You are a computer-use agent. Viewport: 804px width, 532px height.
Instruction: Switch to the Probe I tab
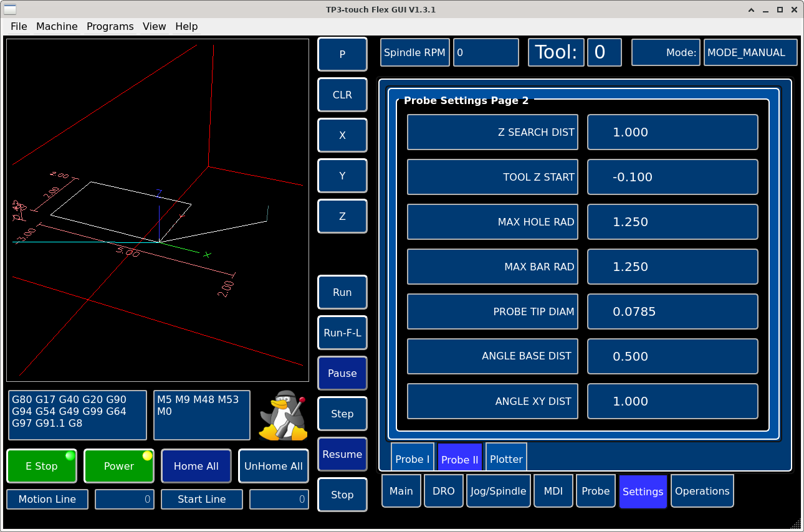pyautogui.click(x=412, y=459)
